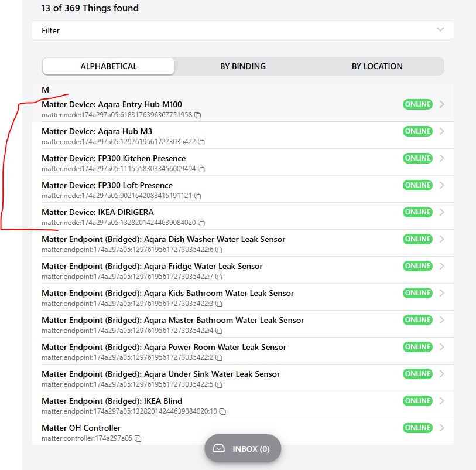The width and height of the screenshot is (476, 470).
Task: Select Aqara Fridge Water Leak Sensor title
Action: pyautogui.click(x=152, y=266)
